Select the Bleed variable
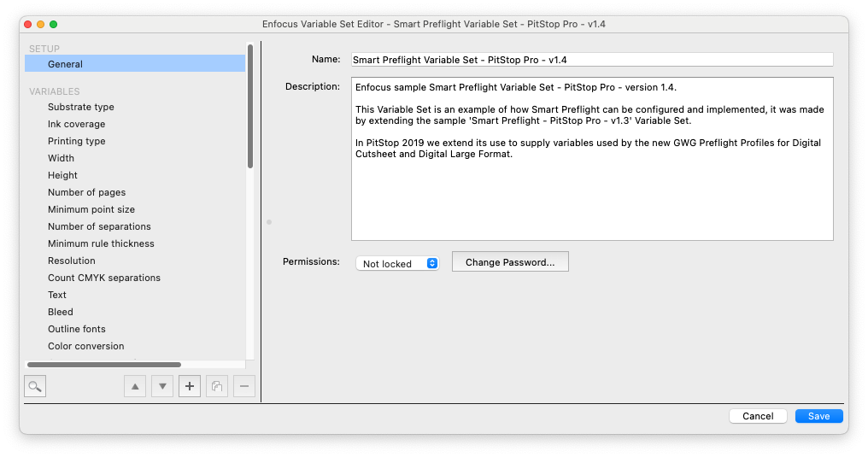This screenshot has height=457, width=868. click(61, 312)
